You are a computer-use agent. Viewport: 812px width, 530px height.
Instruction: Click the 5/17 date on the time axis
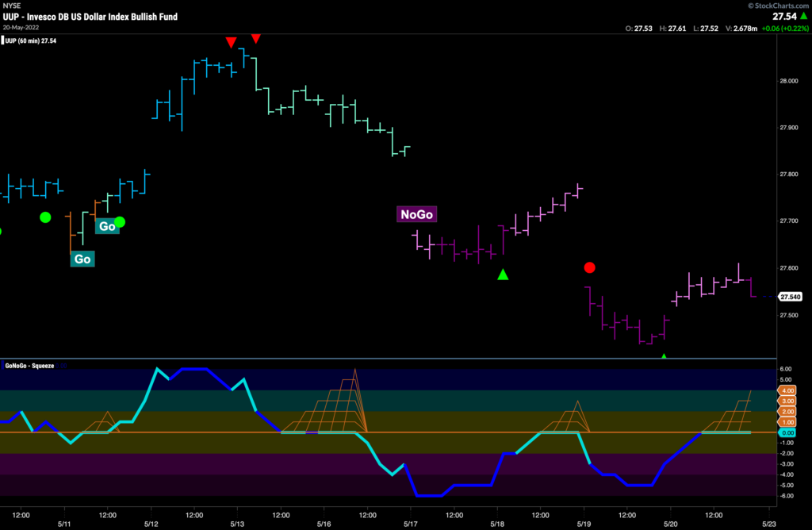pyautogui.click(x=411, y=524)
